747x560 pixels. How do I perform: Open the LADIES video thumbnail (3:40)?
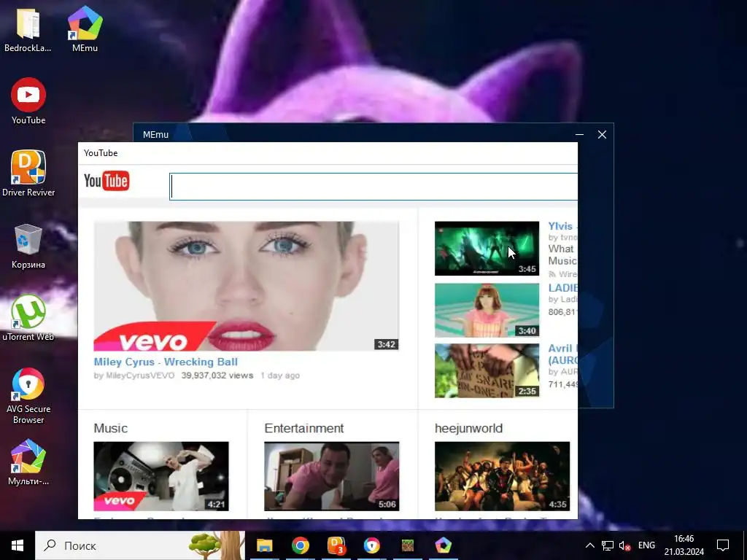[487, 310]
